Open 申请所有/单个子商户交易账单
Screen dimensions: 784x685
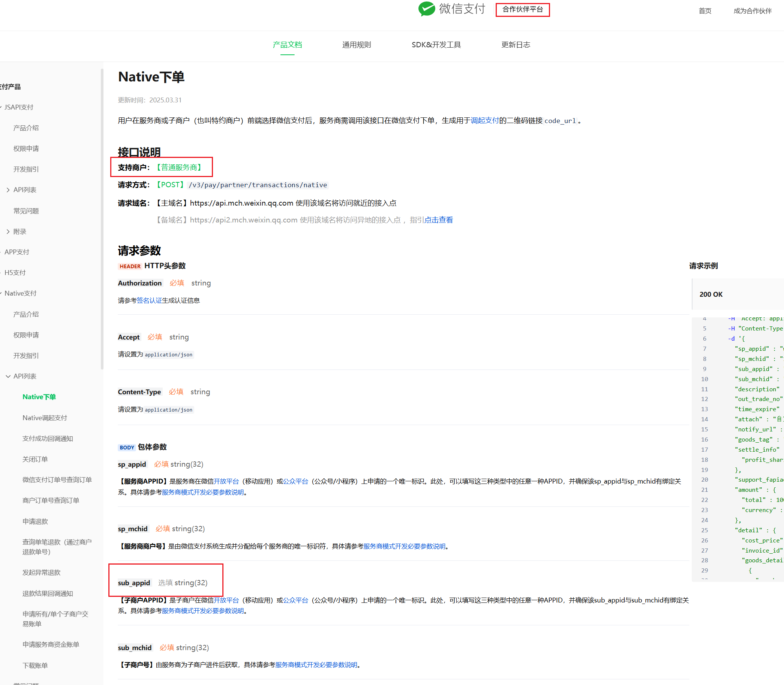(x=55, y=619)
